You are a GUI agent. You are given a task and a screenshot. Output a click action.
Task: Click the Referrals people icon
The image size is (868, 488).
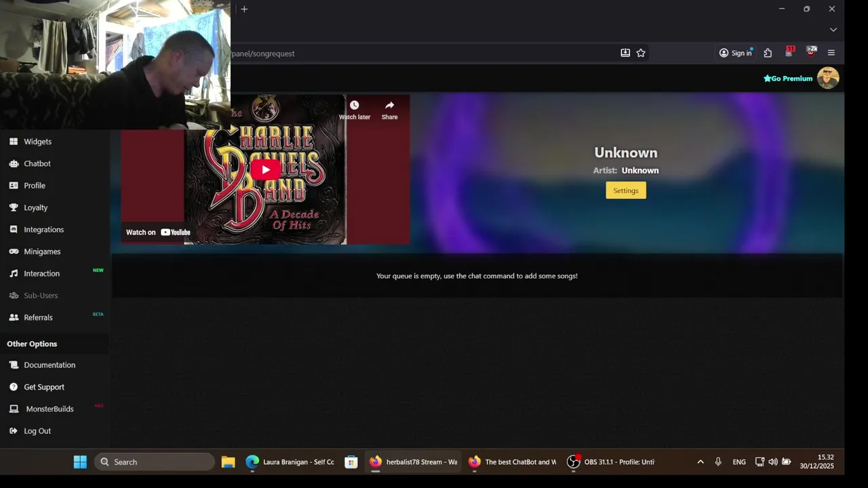click(x=14, y=317)
